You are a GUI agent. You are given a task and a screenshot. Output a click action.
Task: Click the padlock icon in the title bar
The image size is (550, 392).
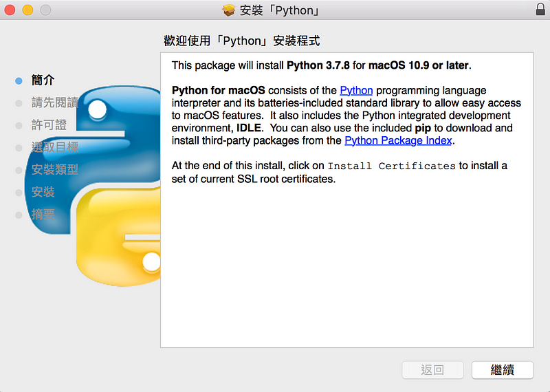tap(540, 10)
